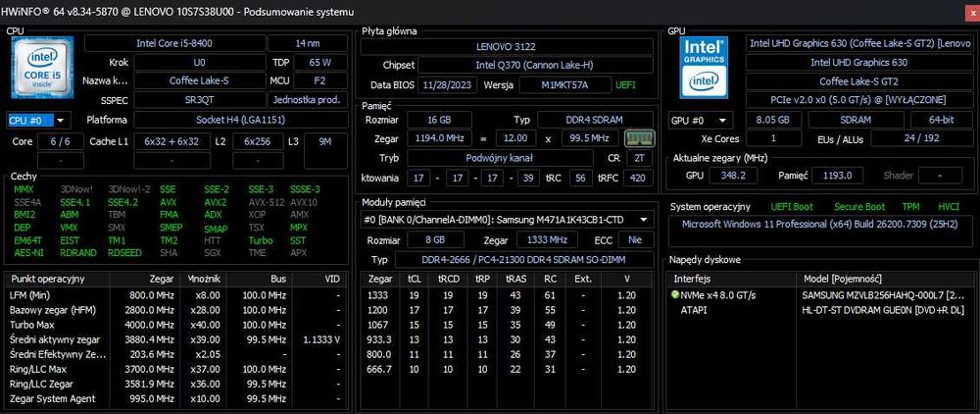This screenshot has width=980, height=414.
Task: Select the Średni aktywny zegar row
Action: tap(175, 339)
